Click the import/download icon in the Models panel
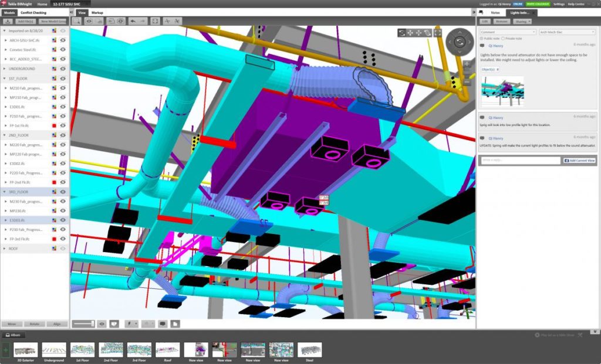 [8, 21]
